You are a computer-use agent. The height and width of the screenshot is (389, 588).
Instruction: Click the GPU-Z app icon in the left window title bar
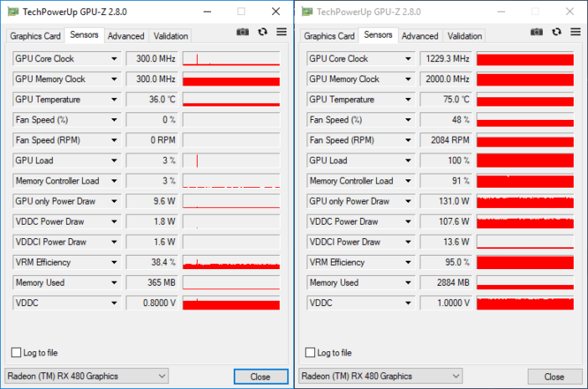click(x=13, y=12)
